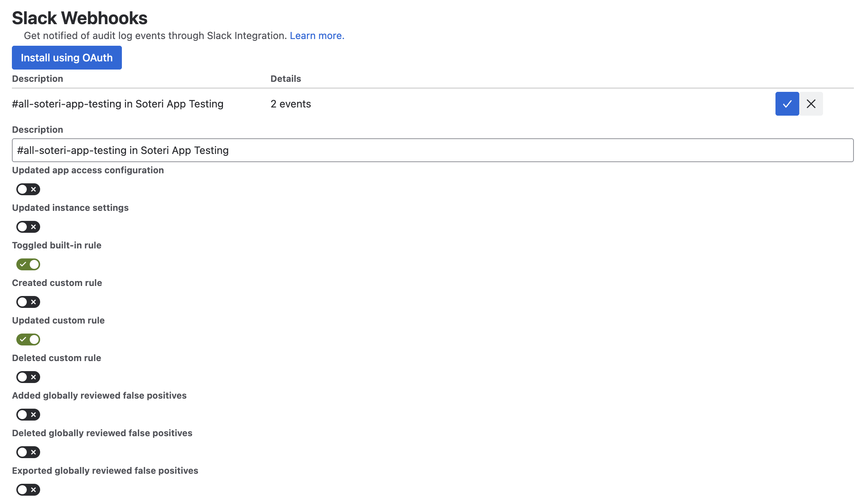
Task: Enable Deleted custom rule toggle
Action: pos(28,377)
